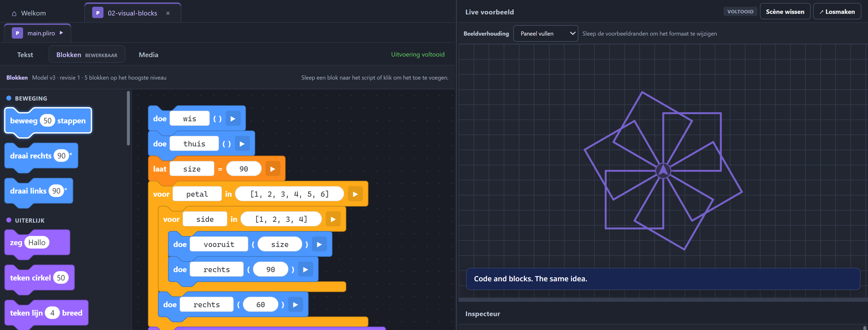Click the 'side' loop variable field

[205, 219]
